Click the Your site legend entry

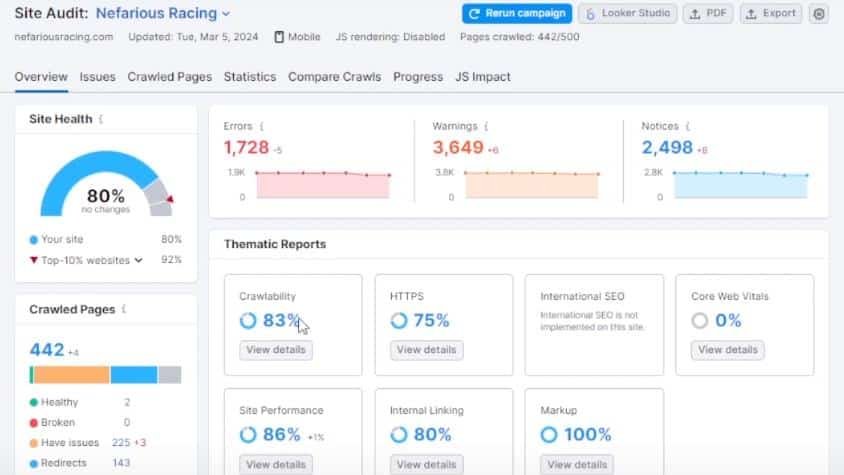coord(57,239)
